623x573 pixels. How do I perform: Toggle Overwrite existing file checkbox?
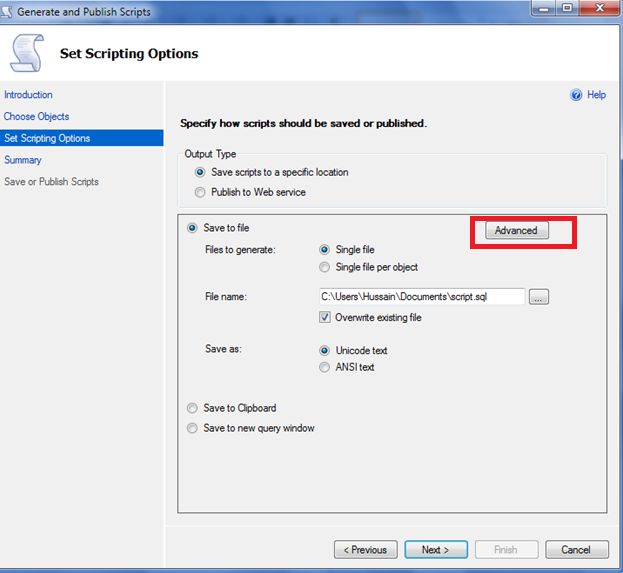click(325, 318)
